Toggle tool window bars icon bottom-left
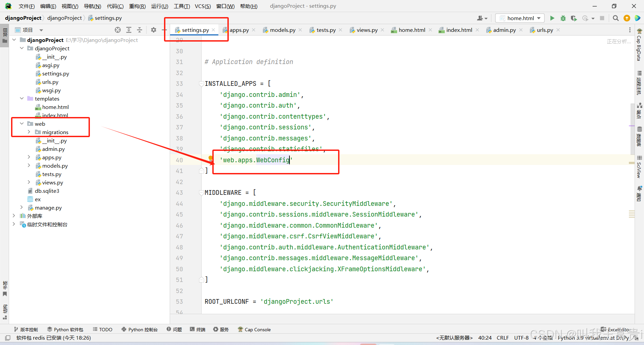 (x=8, y=338)
